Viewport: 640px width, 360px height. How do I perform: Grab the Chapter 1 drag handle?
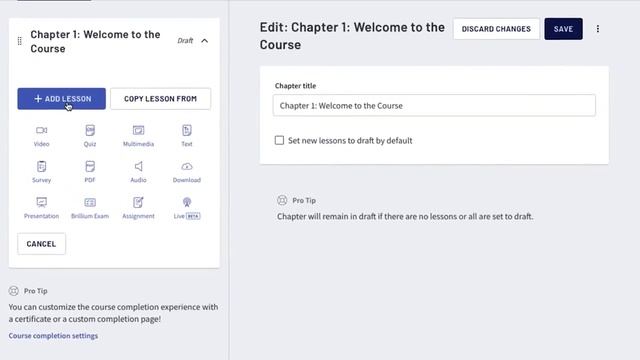point(20,41)
